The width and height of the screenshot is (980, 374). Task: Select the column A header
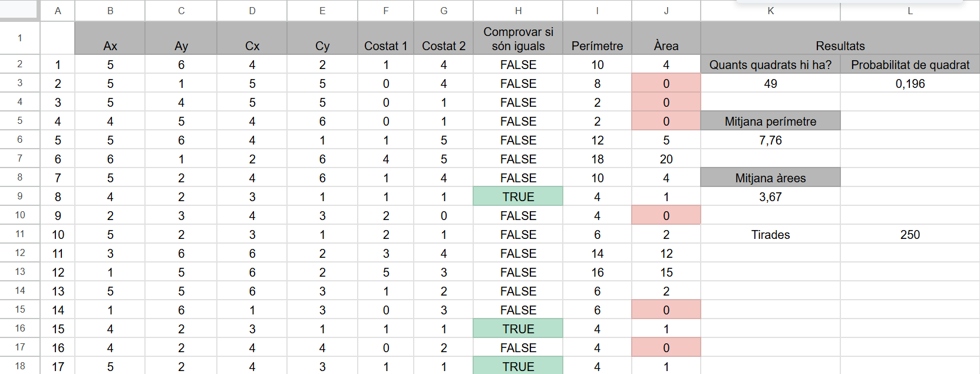57,11
